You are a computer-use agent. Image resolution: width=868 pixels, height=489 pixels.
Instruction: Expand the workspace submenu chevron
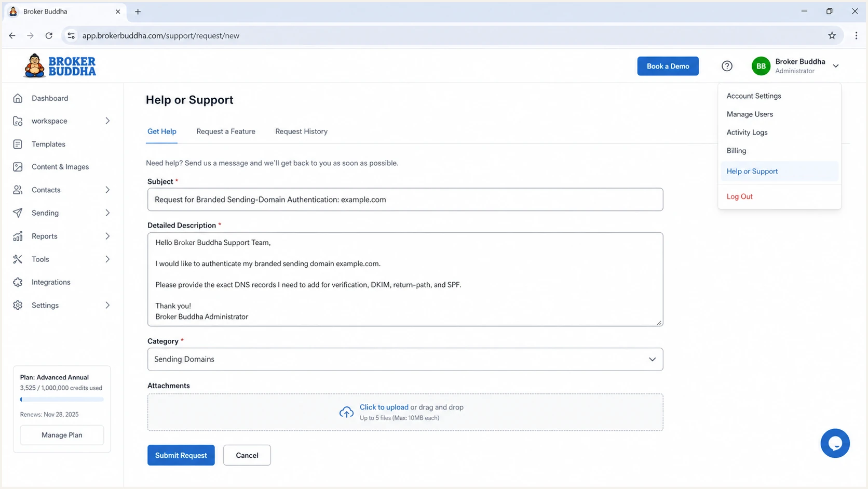point(107,121)
